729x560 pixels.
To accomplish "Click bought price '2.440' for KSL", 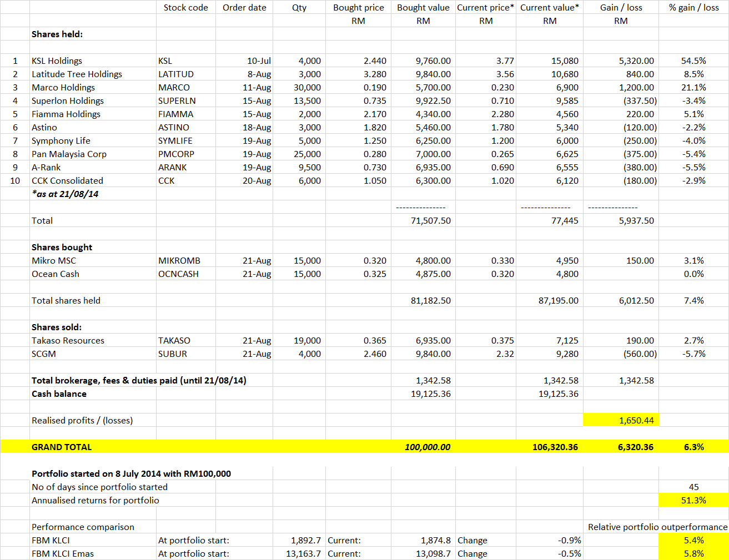I will [x=358, y=60].
